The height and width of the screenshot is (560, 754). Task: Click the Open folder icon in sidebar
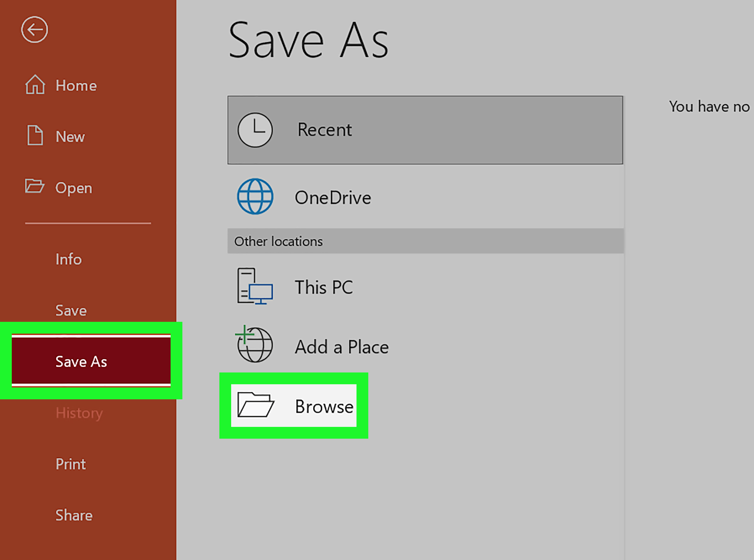pyautogui.click(x=35, y=186)
